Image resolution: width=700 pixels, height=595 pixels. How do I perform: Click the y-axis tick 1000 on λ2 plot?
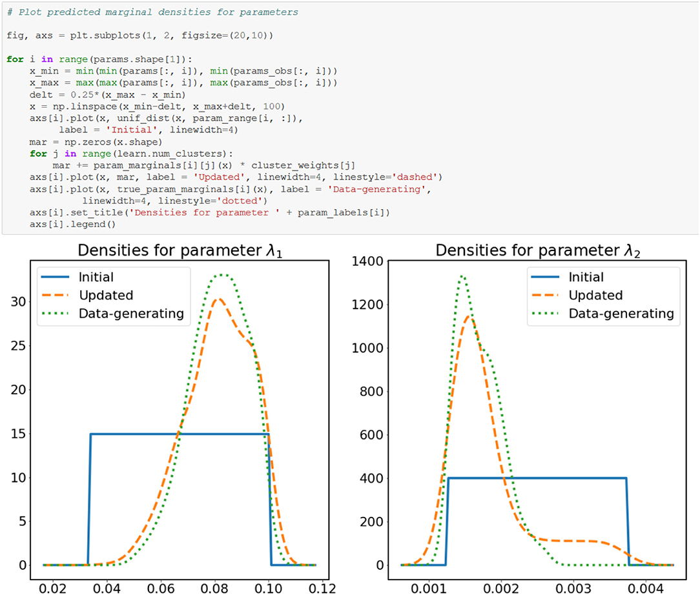(x=367, y=348)
